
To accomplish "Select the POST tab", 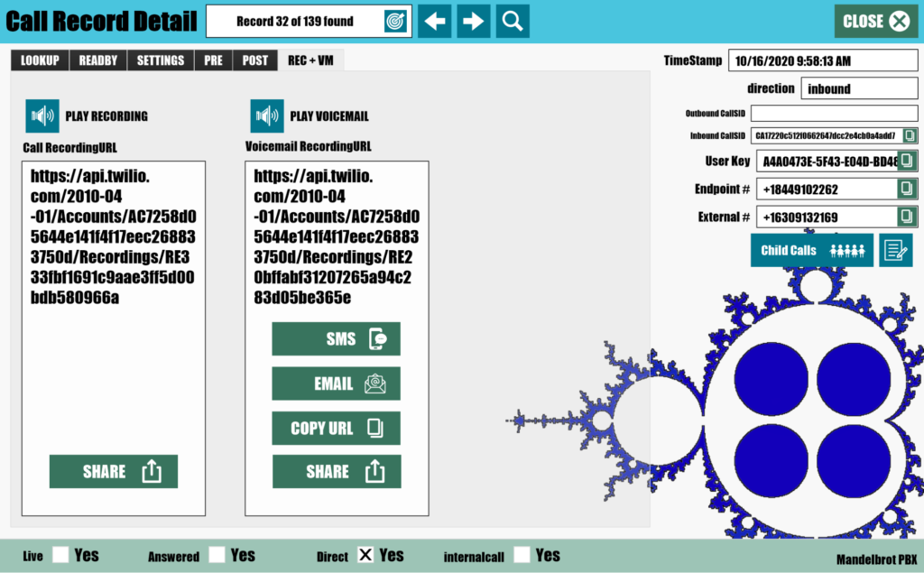I will (255, 60).
